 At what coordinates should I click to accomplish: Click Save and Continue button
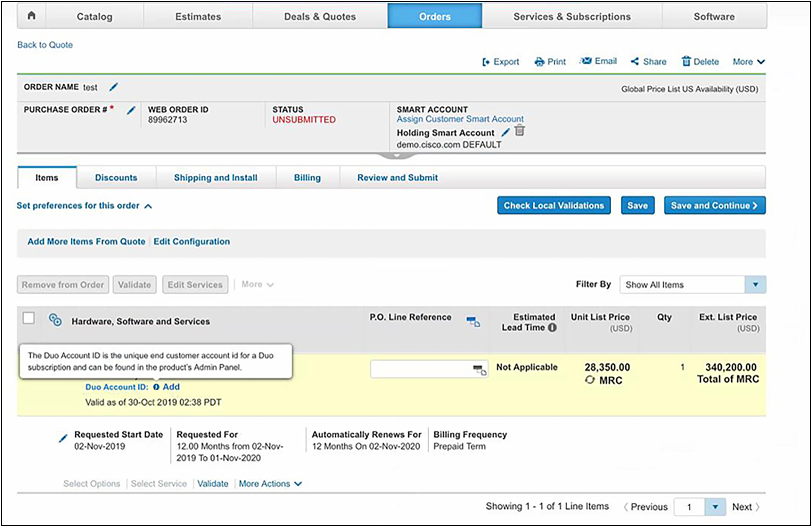pos(715,206)
